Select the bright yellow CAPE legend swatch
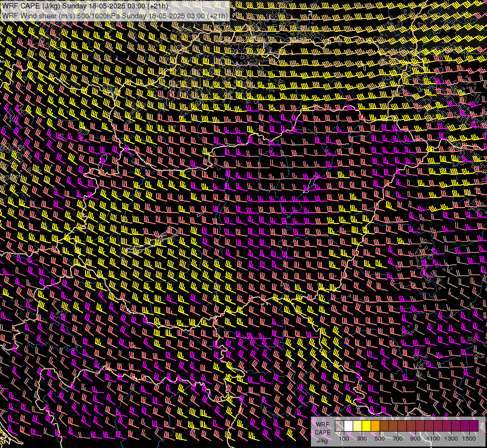 click(367, 426)
